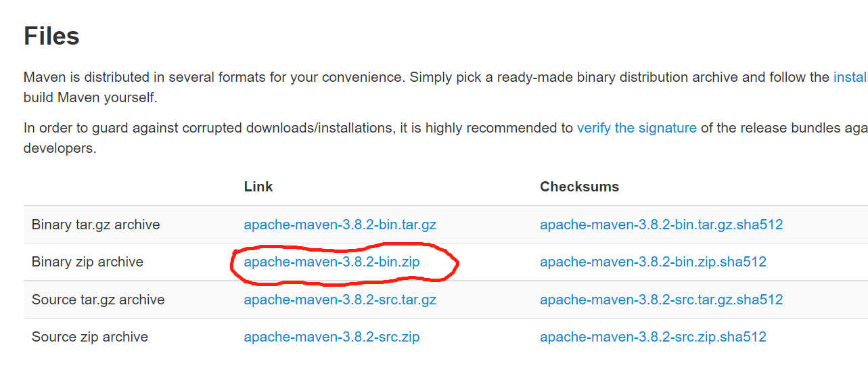Click the 'Binary zip archive' row label
868x374 pixels.
[87, 262]
